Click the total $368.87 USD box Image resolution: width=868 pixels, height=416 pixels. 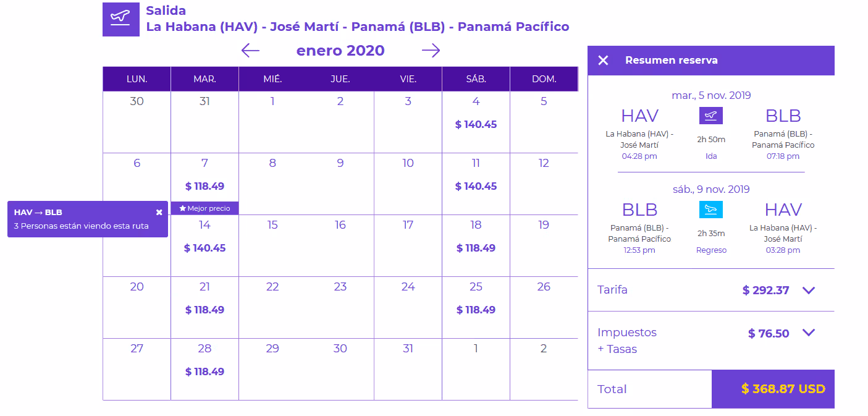[x=773, y=389]
